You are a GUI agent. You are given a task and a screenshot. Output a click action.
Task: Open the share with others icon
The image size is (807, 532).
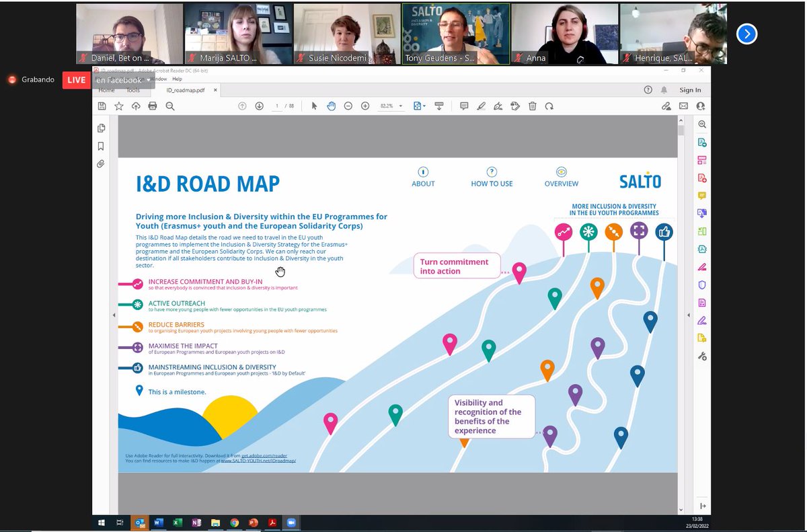[701, 106]
